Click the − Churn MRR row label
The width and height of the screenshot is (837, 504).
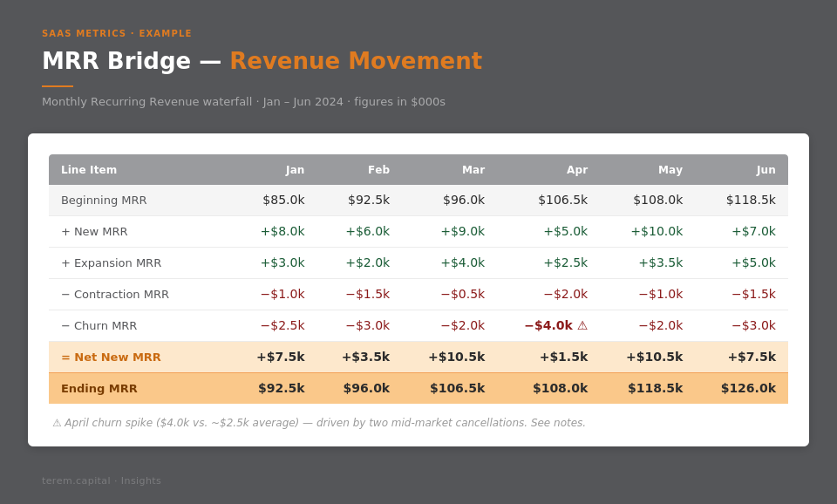pyautogui.click(x=99, y=325)
